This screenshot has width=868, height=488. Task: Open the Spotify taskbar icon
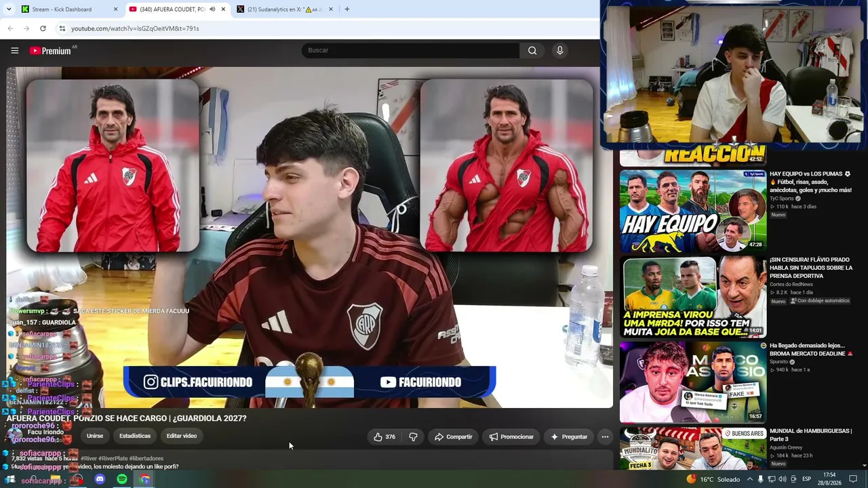click(x=122, y=479)
